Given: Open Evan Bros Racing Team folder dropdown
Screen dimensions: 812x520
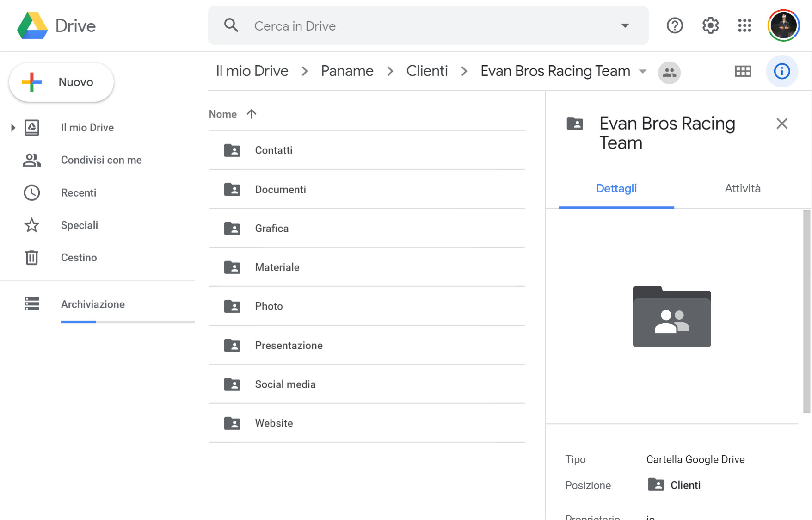Looking at the screenshot, I should click(x=643, y=71).
